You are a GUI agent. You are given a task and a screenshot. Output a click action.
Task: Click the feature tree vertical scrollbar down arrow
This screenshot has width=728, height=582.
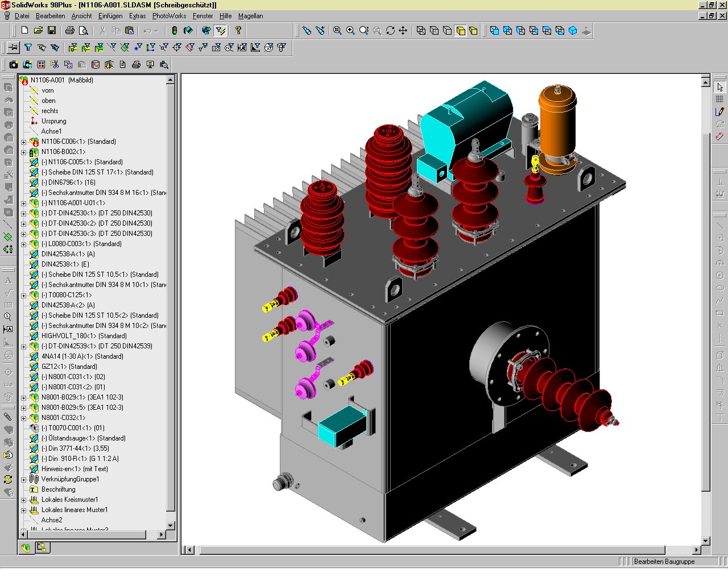tap(171, 525)
